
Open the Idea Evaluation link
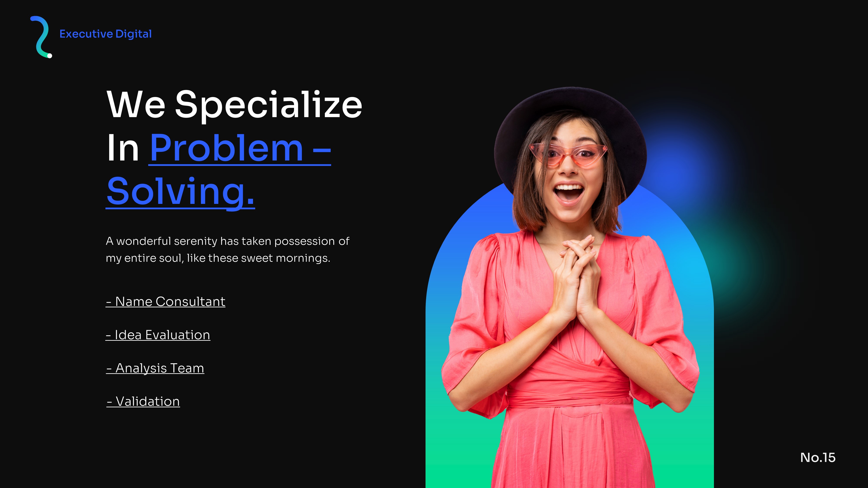click(x=158, y=335)
